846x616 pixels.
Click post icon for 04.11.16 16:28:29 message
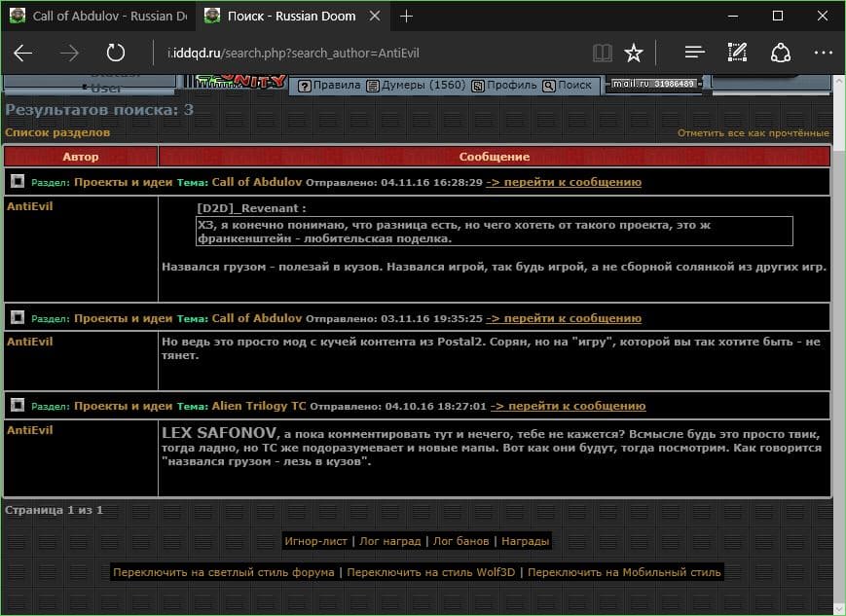[x=18, y=181]
